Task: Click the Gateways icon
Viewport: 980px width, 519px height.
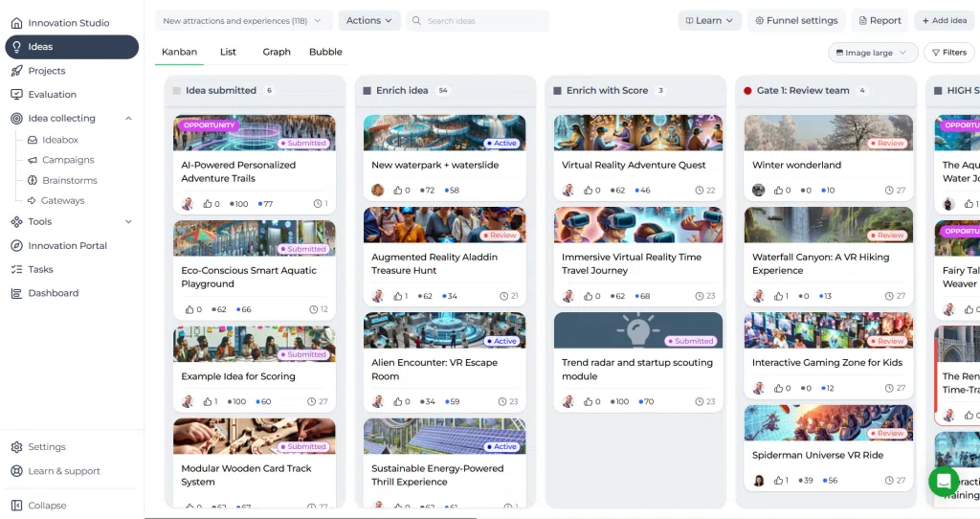Action: (33, 201)
